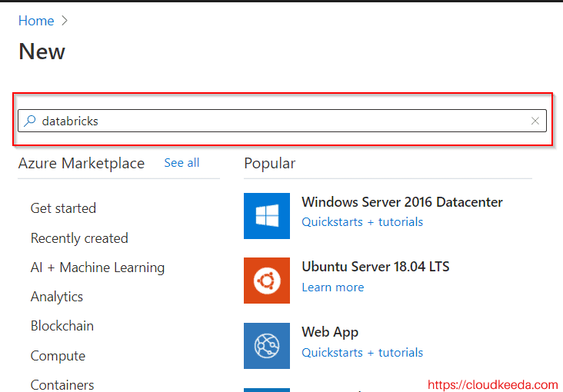Focus the marketplace search field
The width and height of the screenshot is (563, 392).
tap(282, 121)
